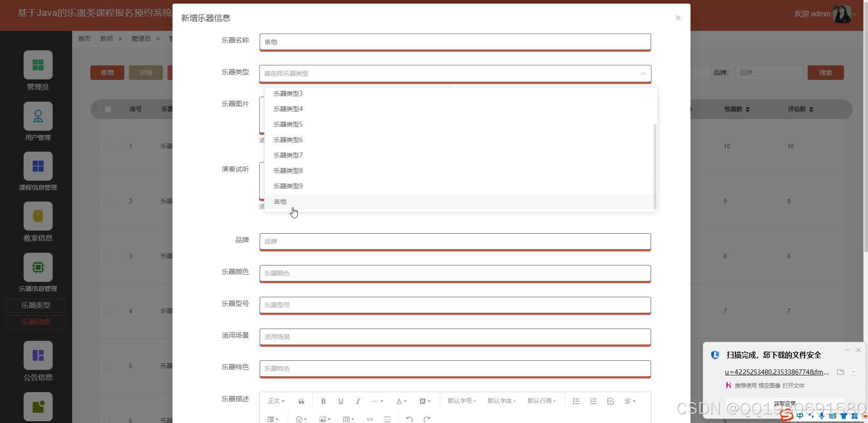Image resolution: width=868 pixels, height=423 pixels.
Task: Click the admin avatar picture
Action: click(x=842, y=14)
